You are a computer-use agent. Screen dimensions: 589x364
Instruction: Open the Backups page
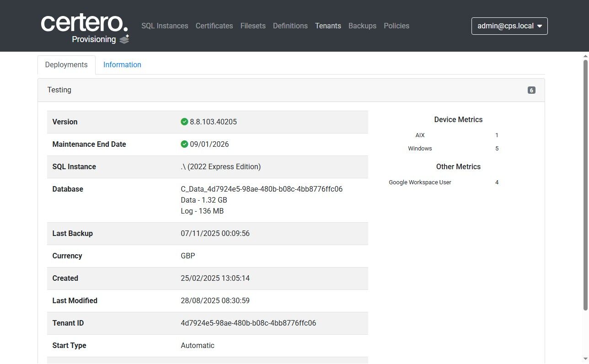click(x=362, y=26)
